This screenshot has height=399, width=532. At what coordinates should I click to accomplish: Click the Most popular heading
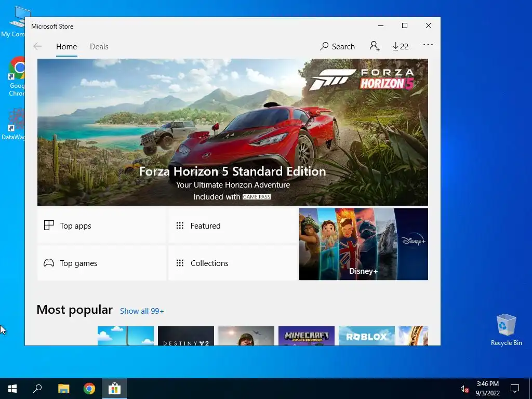pyautogui.click(x=74, y=310)
